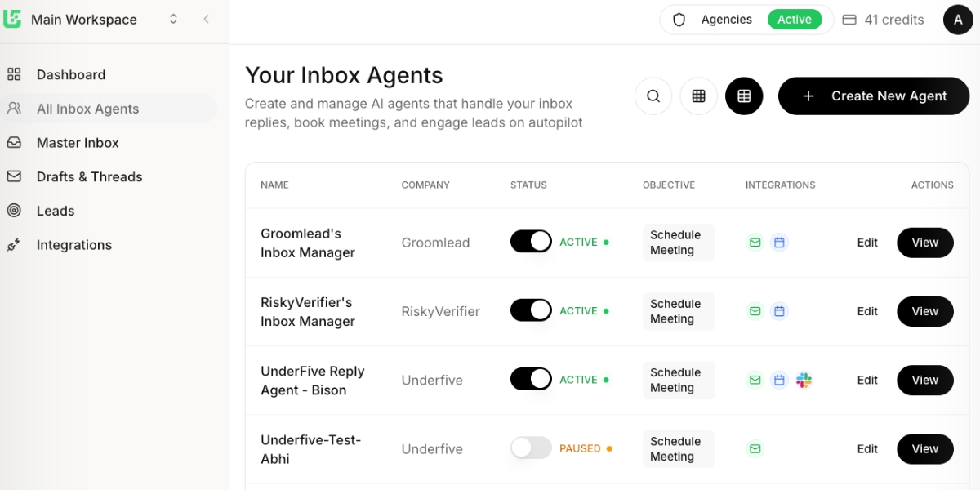Select the list view layout icon
This screenshot has height=490, width=980.
[743, 96]
